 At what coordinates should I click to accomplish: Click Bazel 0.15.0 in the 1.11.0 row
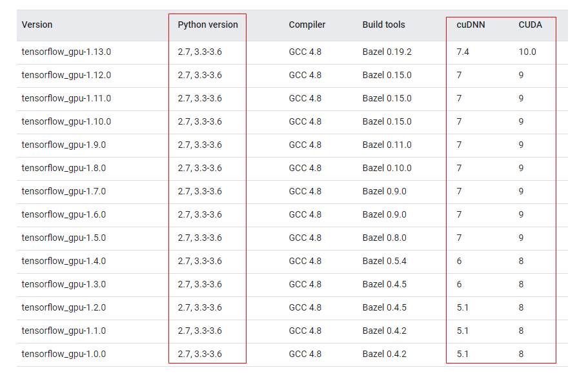coord(387,98)
